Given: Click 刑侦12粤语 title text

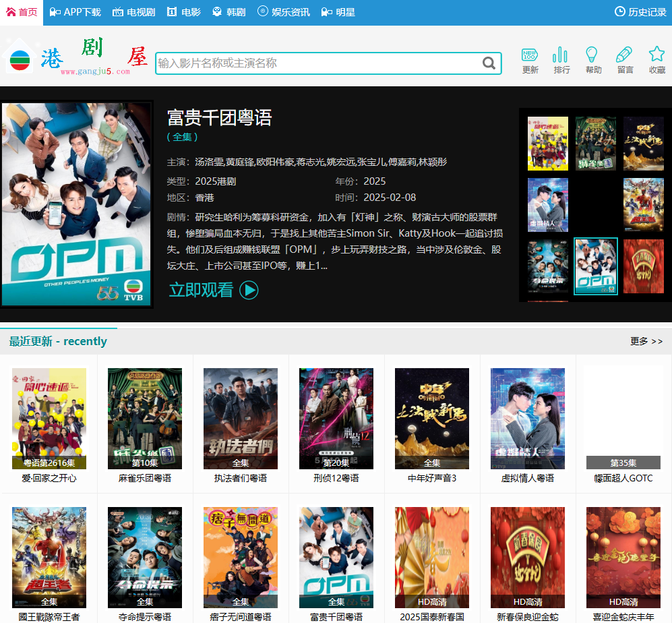Looking at the screenshot, I should point(336,478).
